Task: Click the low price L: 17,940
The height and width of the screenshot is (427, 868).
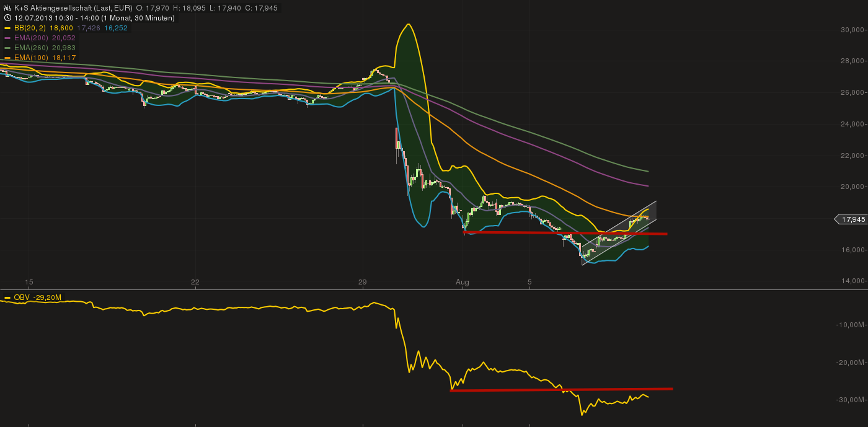Action: (225, 8)
